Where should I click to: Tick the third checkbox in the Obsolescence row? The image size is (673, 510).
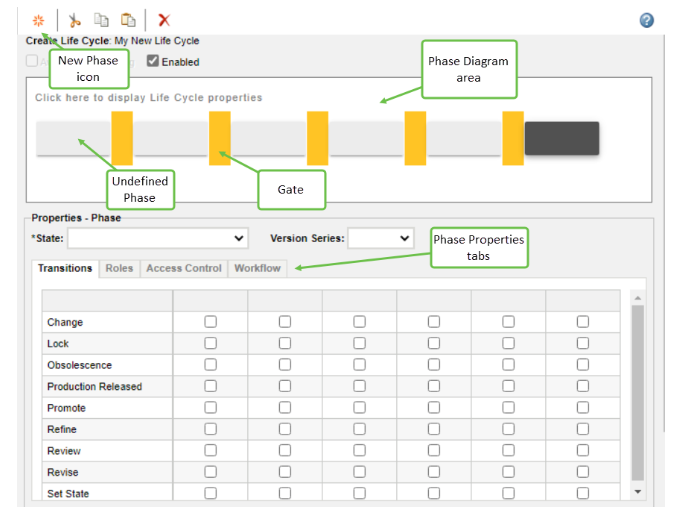[360, 364]
